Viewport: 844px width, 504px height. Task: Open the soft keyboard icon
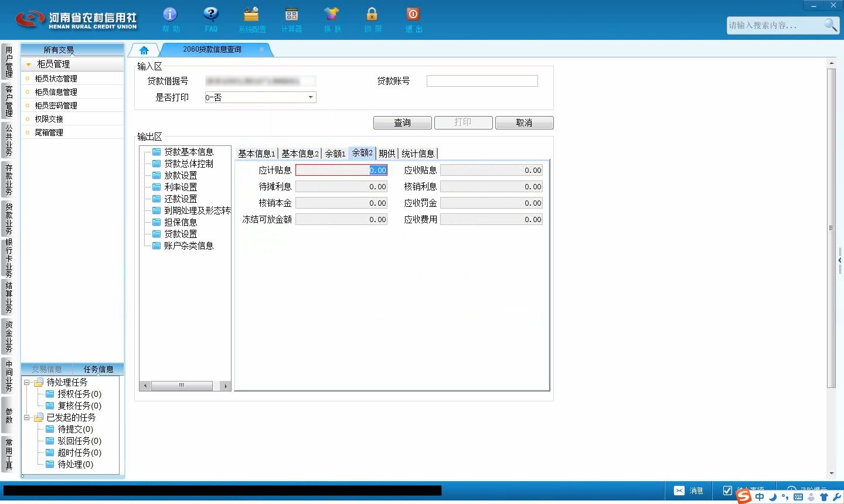(798, 497)
